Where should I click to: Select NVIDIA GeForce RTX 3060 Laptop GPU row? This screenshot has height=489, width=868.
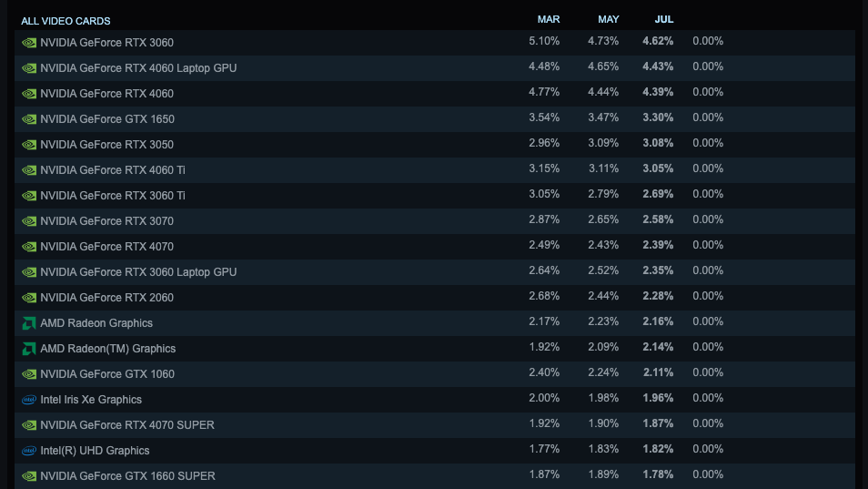(x=138, y=272)
